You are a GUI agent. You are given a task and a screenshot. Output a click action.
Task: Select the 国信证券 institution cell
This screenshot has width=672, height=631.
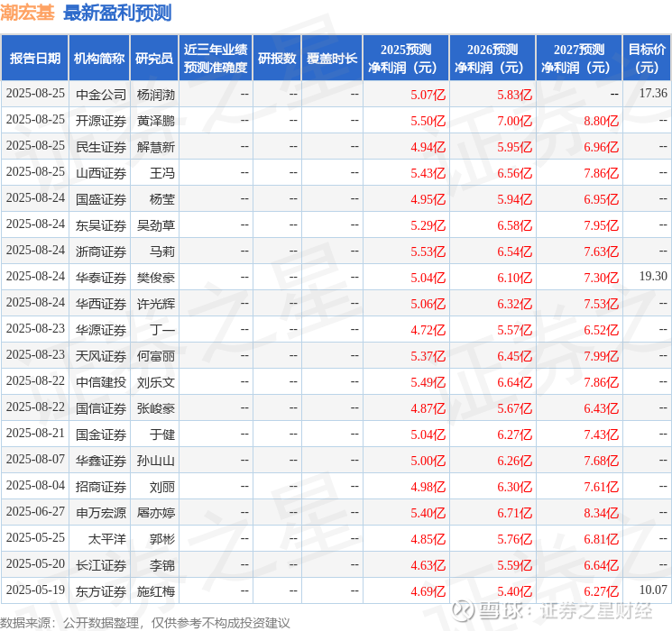101,408
